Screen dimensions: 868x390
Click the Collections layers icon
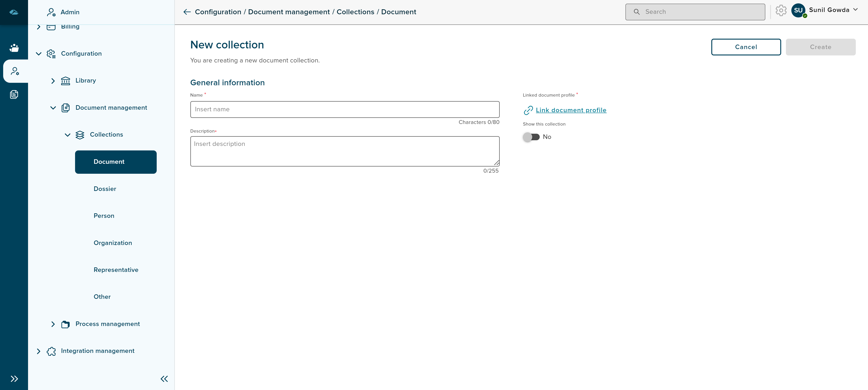80,135
